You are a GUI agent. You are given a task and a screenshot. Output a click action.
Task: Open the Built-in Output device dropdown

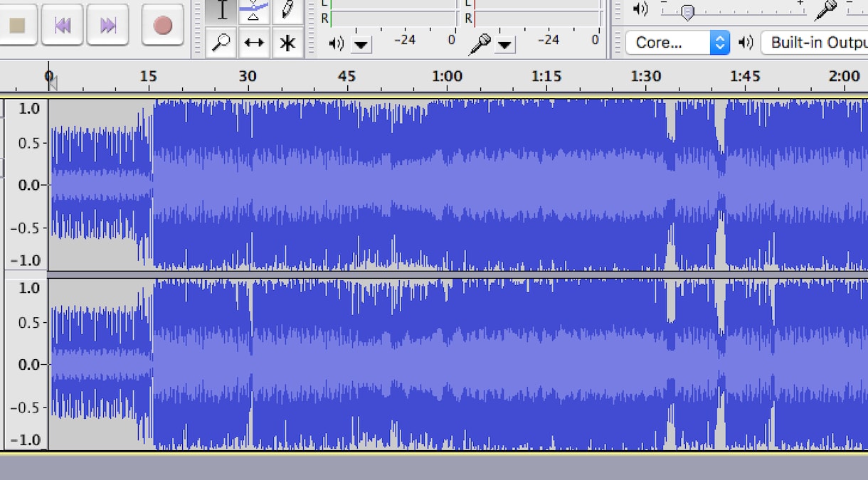click(x=815, y=43)
